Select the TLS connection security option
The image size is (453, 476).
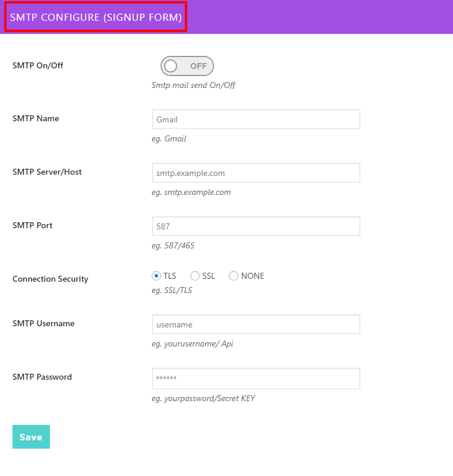156,276
